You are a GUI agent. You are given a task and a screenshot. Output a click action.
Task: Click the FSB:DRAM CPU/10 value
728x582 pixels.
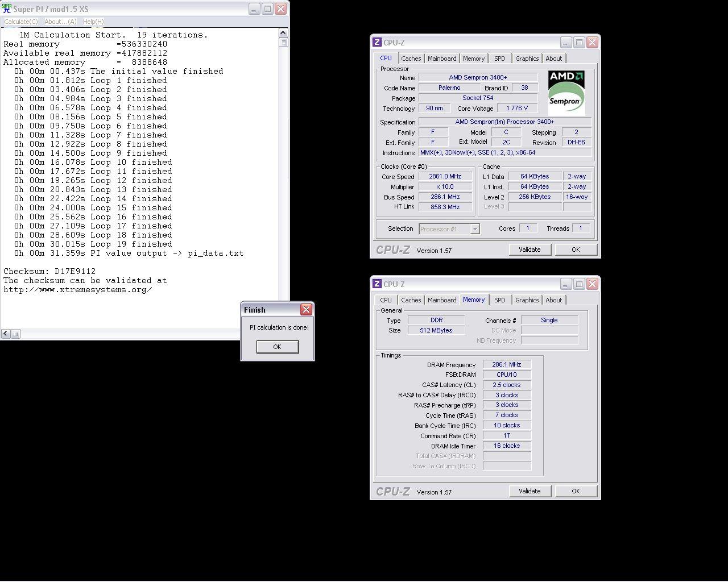point(507,375)
